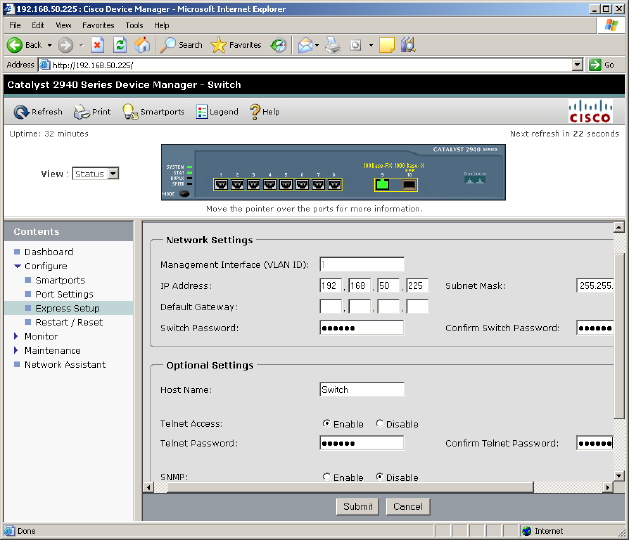Disable Telnet Access
This screenshot has height=540, width=629.
379,424
